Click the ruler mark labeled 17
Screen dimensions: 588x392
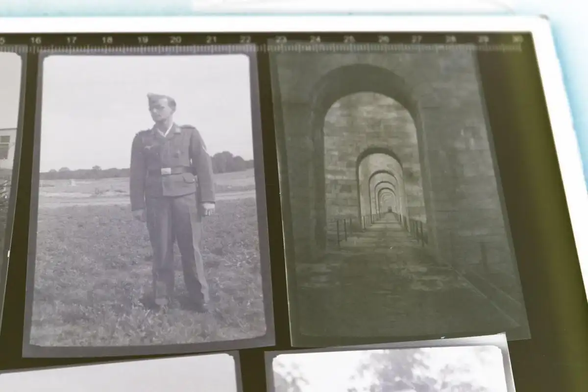(72, 40)
